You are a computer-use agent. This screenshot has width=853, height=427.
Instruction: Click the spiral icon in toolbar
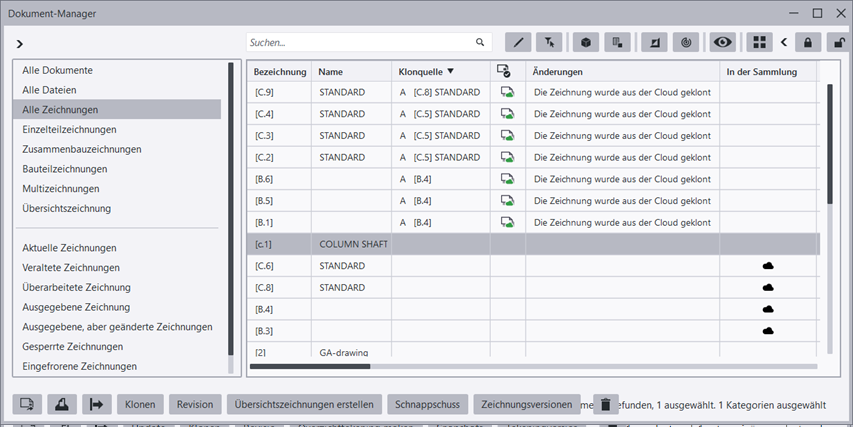686,43
